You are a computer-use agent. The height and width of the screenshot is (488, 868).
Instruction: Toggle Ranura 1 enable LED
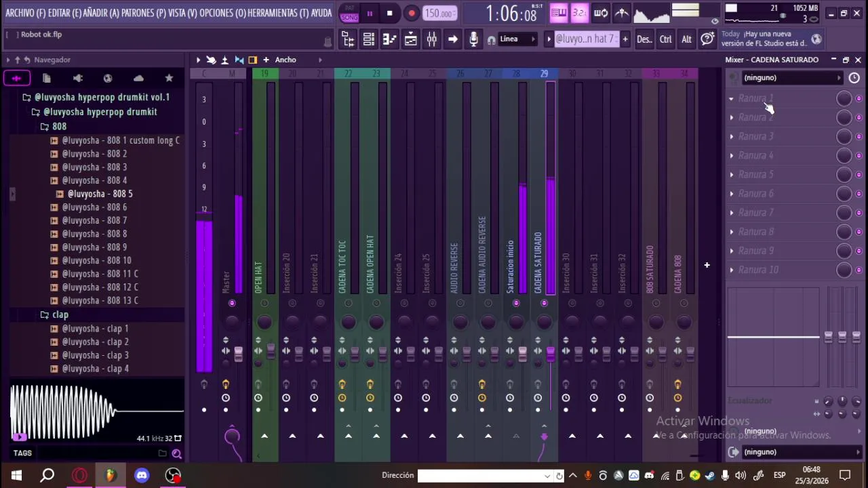click(859, 99)
